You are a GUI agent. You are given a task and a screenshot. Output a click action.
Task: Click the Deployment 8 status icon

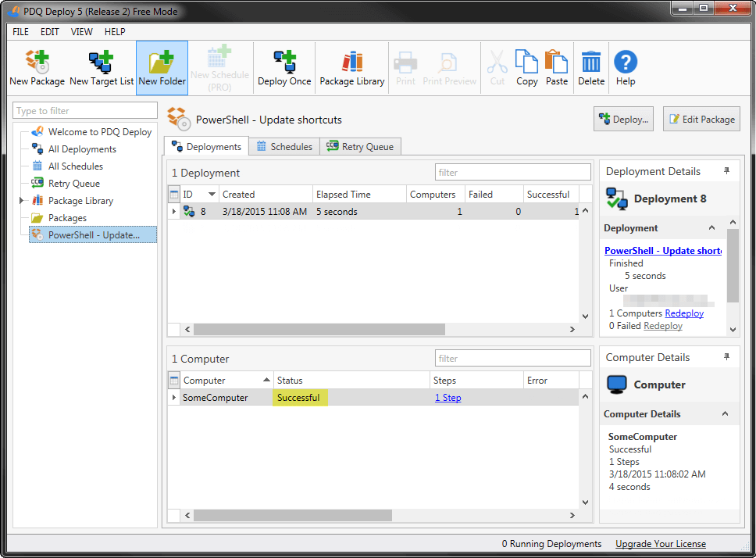(616, 199)
